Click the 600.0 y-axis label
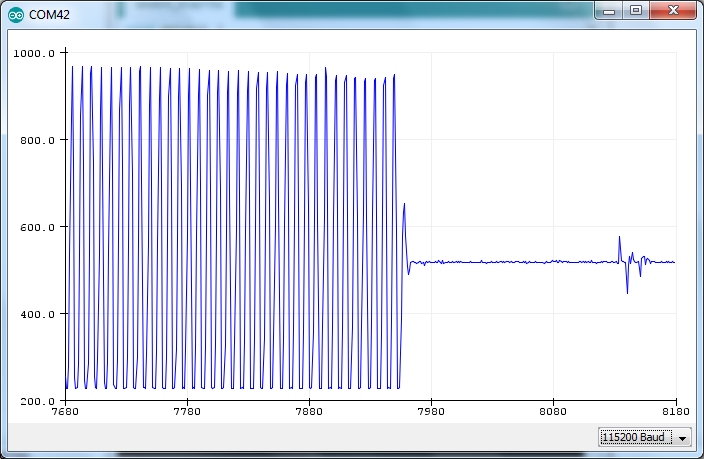This screenshot has width=704, height=459. click(x=41, y=227)
